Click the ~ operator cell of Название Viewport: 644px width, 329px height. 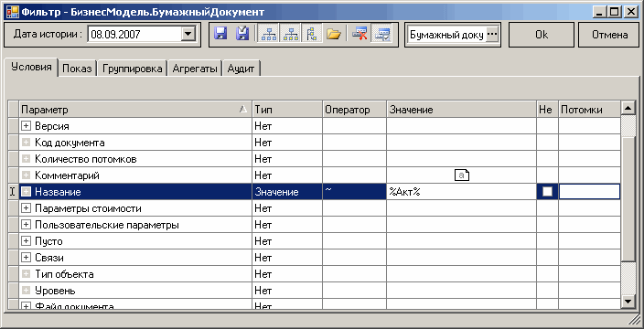(354, 192)
